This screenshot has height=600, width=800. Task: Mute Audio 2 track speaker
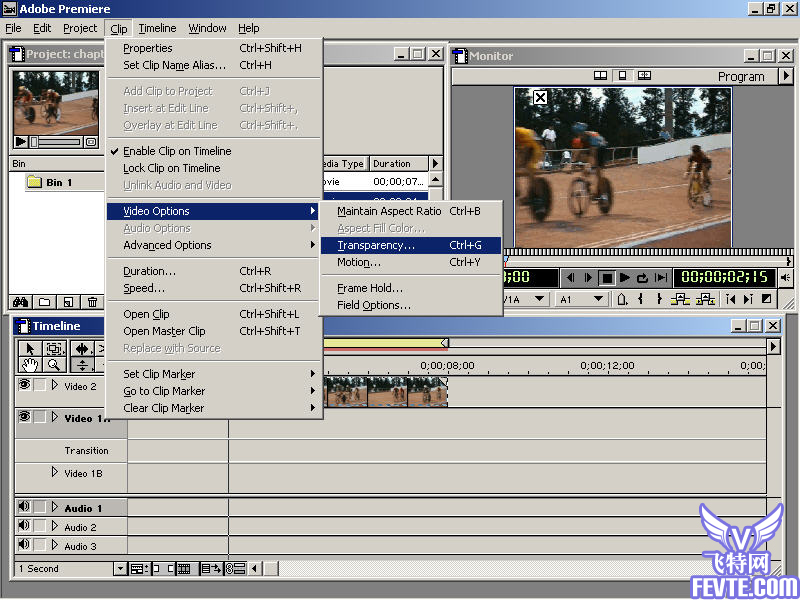click(x=24, y=526)
